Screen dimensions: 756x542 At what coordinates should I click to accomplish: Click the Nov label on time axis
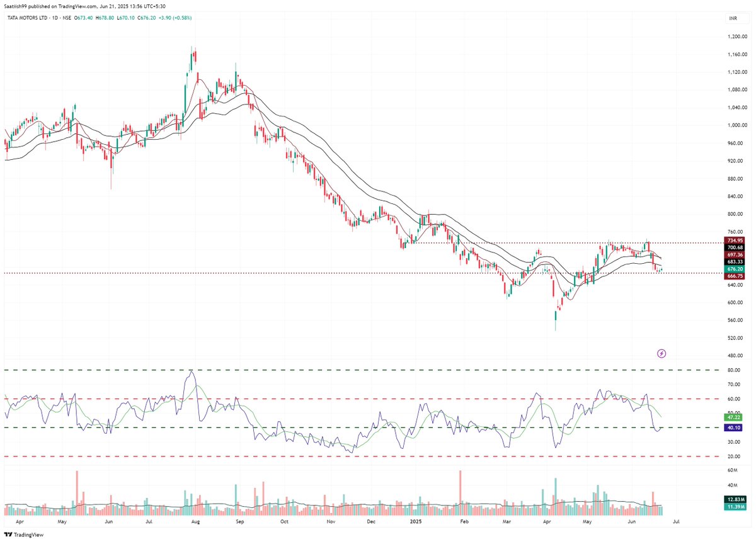330,522
